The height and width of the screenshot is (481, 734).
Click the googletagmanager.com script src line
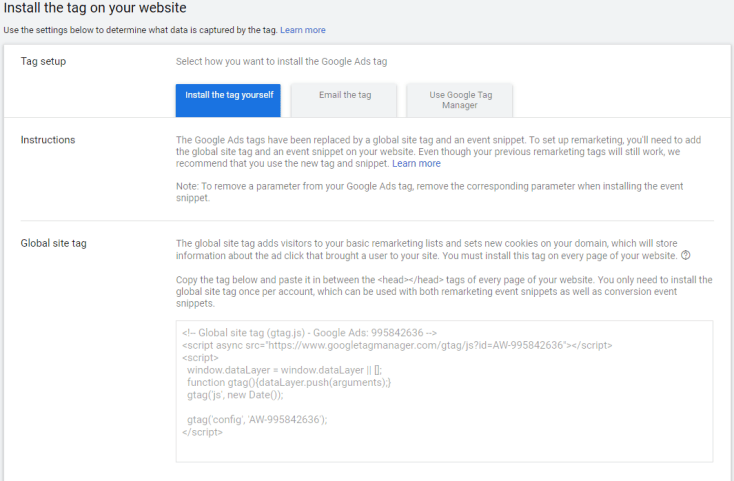click(x=397, y=345)
